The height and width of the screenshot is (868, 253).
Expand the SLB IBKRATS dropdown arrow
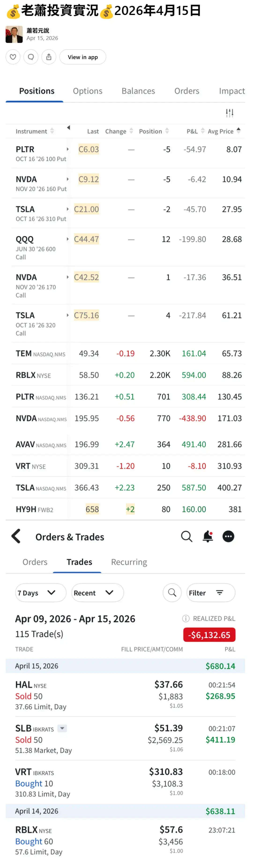click(62, 728)
